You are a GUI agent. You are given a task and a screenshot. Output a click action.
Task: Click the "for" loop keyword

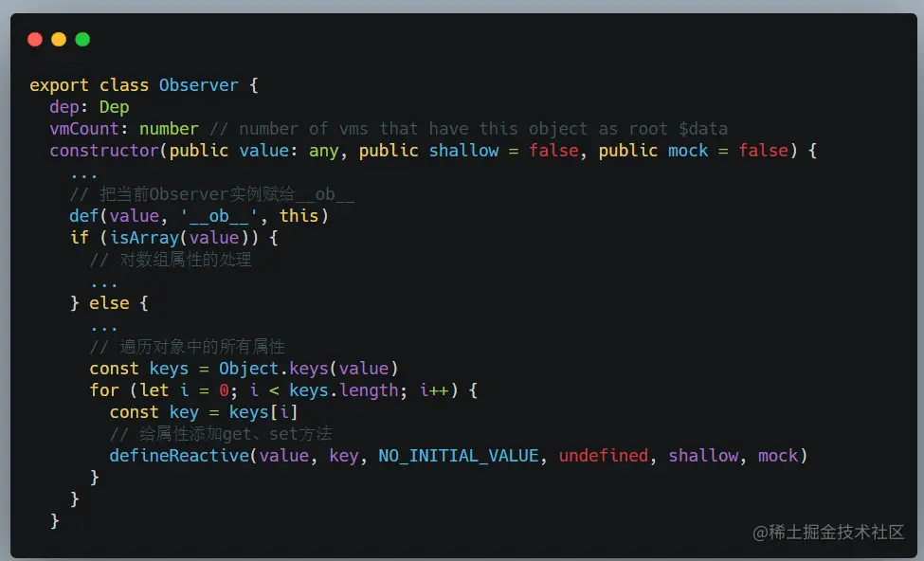click(x=104, y=390)
